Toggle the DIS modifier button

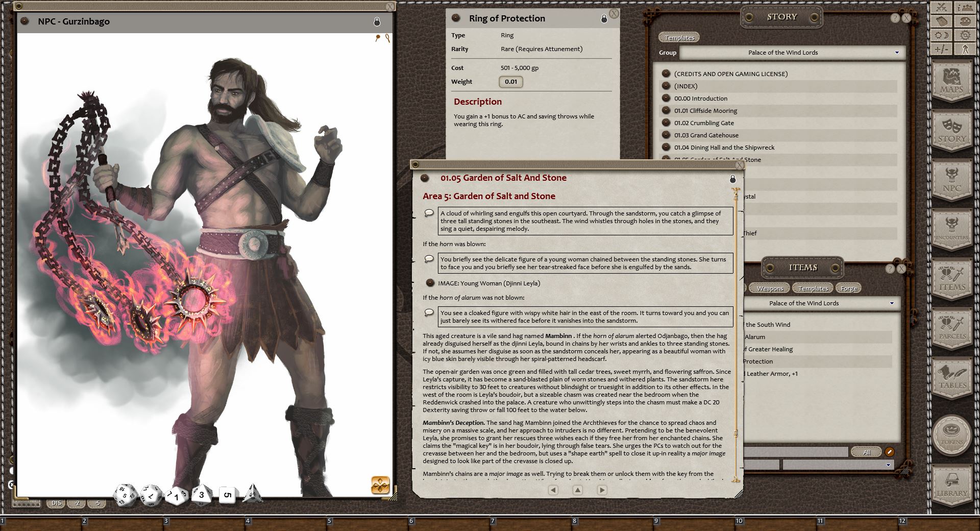[x=56, y=503]
